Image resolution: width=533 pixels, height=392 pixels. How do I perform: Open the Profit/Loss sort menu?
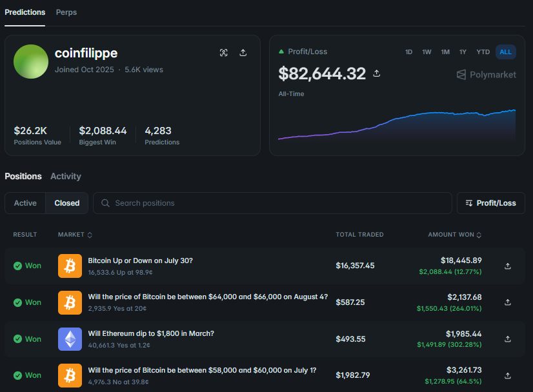pos(491,203)
